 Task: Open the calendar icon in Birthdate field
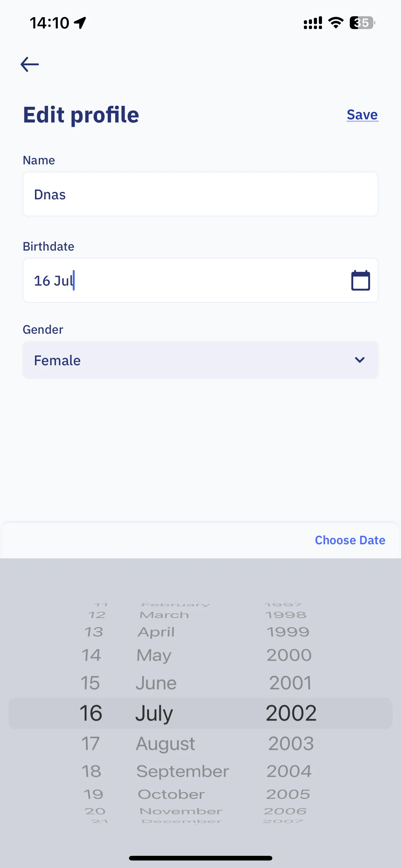[x=361, y=280]
